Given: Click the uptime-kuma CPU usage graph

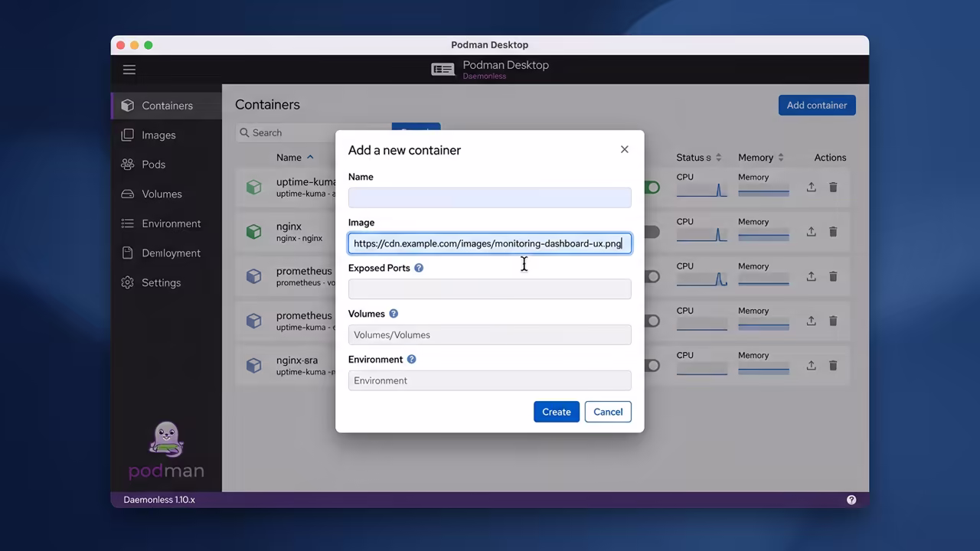Looking at the screenshot, I should pos(701,191).
